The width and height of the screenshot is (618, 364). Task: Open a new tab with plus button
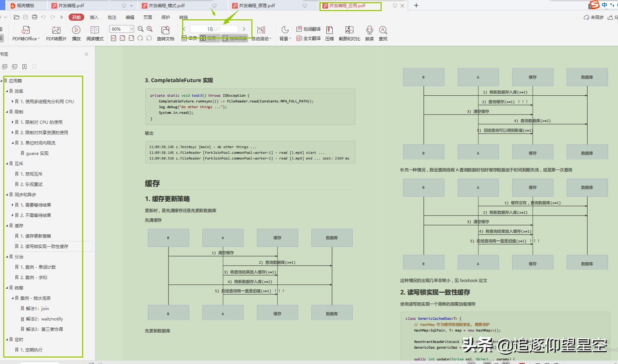tap(416, 5)
